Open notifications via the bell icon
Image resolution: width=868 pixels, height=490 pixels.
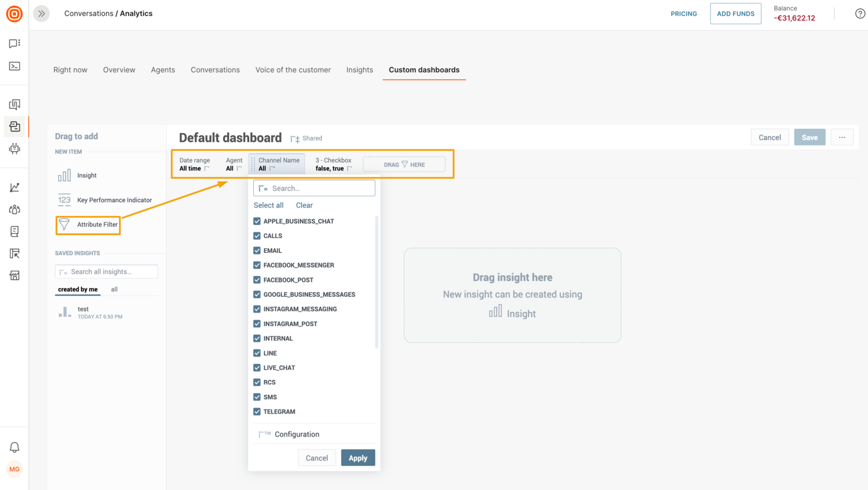(14, 447)
